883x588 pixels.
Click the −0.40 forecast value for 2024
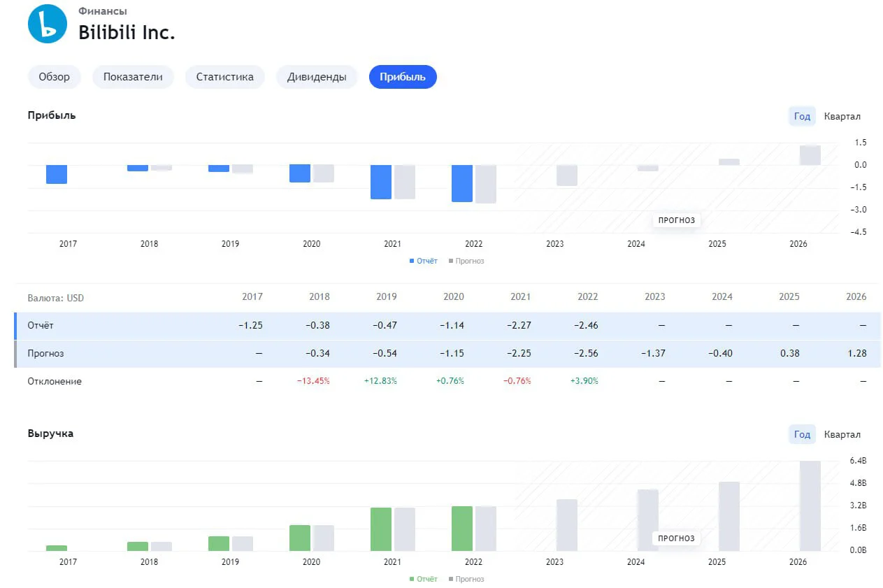720,353
